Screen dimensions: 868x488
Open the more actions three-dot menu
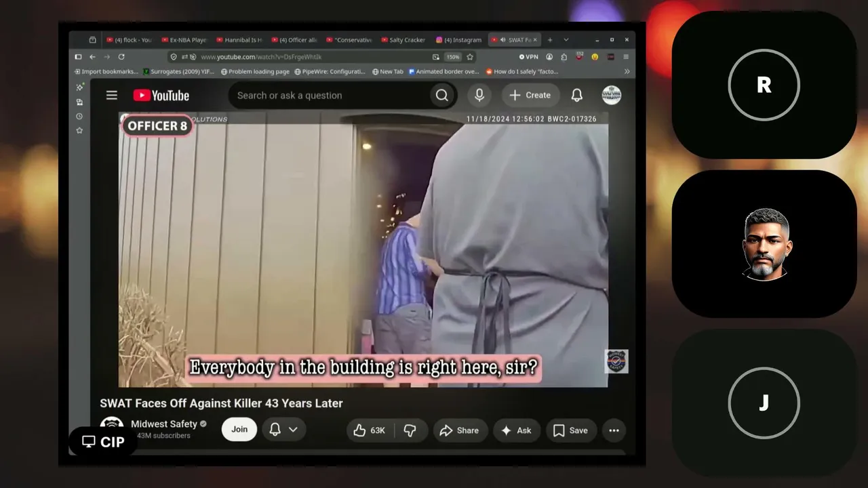coord(614,430)
